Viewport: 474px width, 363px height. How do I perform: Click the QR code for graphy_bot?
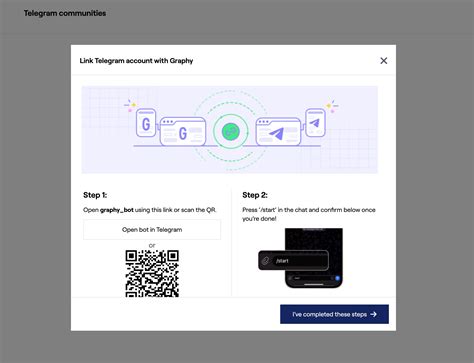point(152,273)
